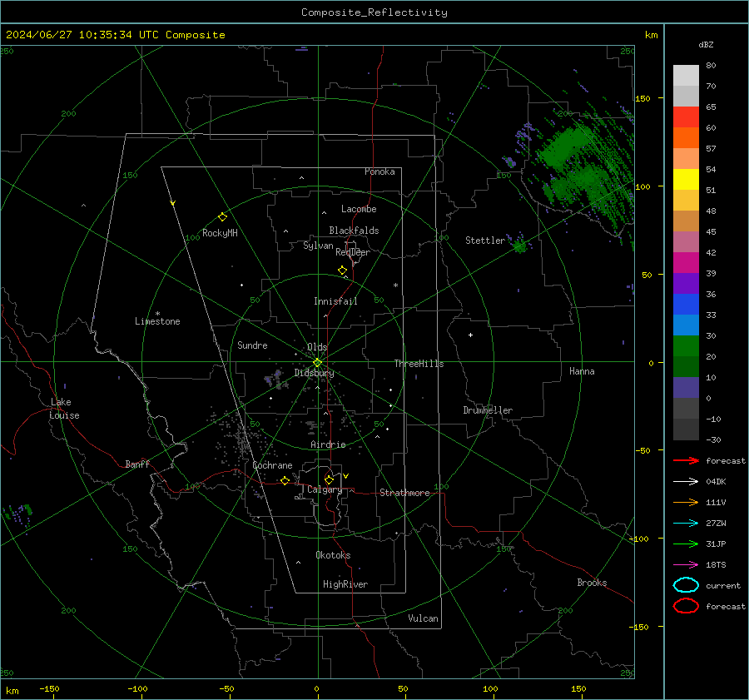This screenshot has width=749, height=700.
Task: Click the Blackfalds city label
Action: tap(354, 231)
